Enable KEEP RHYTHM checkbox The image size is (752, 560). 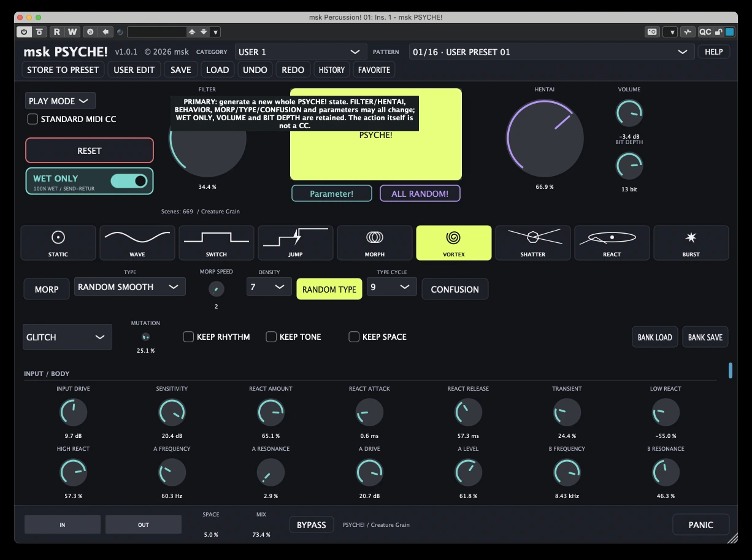[188, 337]
